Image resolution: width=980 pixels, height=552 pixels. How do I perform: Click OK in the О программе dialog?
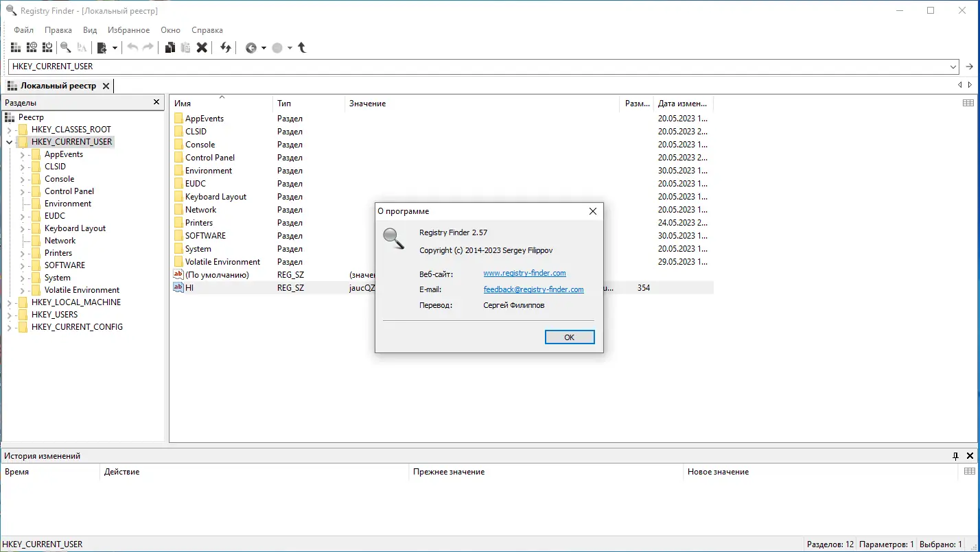(x=570, y=337)
